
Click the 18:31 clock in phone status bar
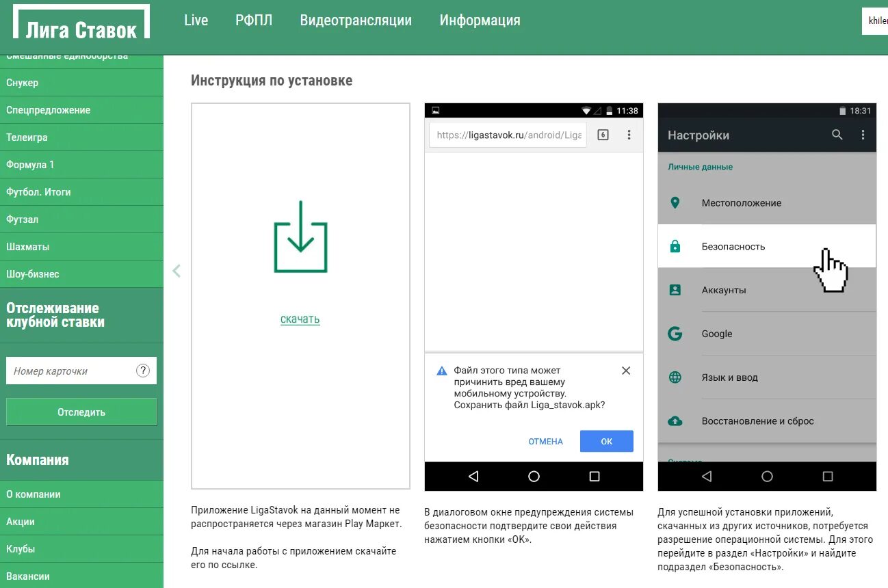coord(861,111)
